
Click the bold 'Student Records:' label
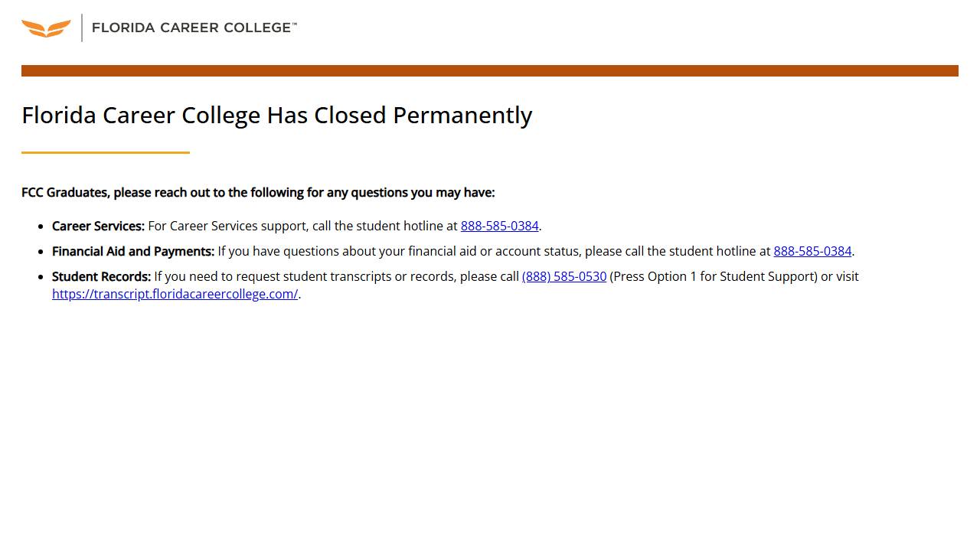click(x=101, y=276)
